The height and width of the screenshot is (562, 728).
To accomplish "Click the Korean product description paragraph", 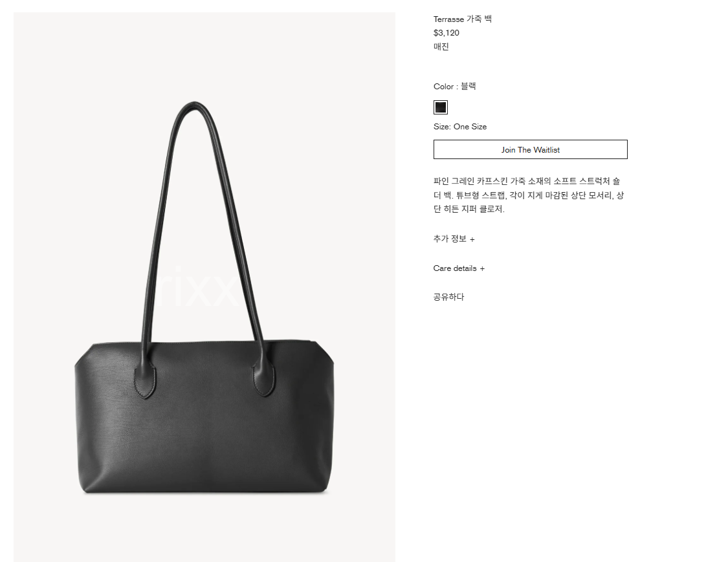I will [528, 195].
